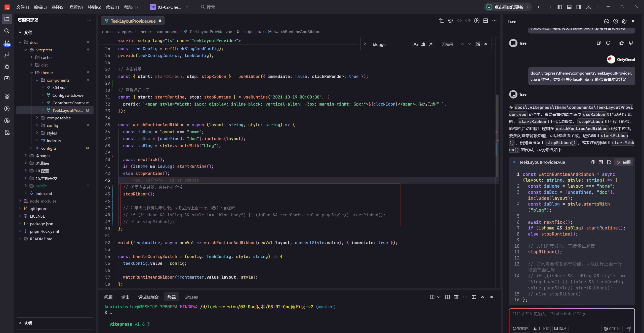Open the 终端(T) menu
The height and width of the screenshot is (333, 644).
112,7
